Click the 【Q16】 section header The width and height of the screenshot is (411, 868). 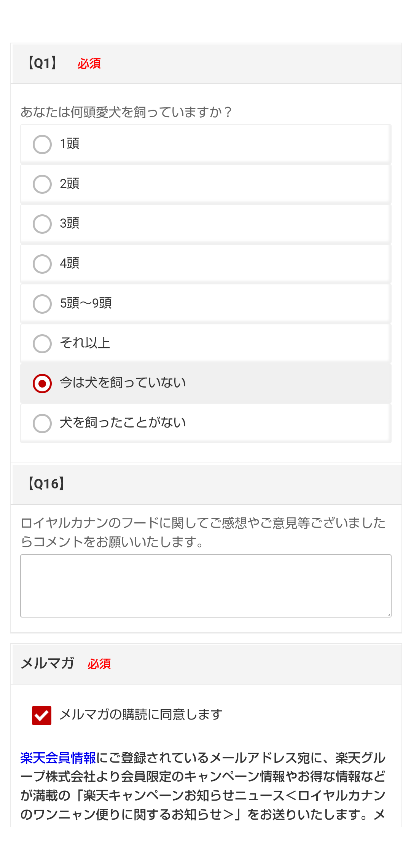click(46, 484)
